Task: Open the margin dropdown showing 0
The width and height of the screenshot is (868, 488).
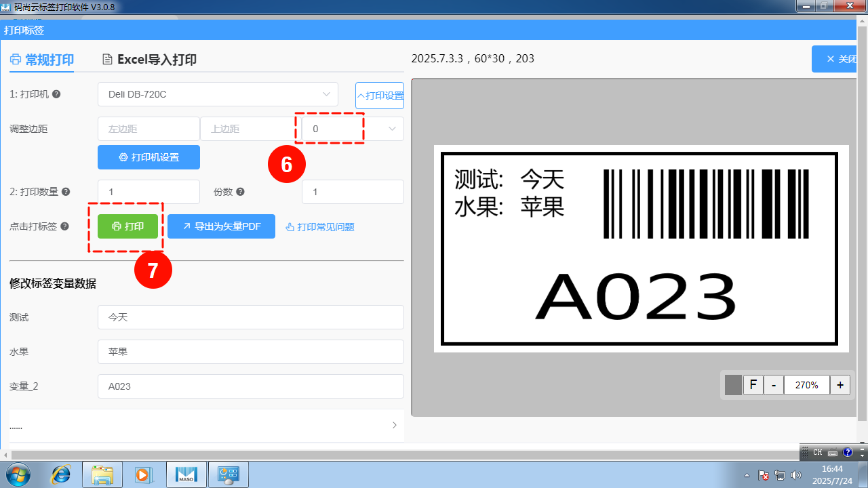Action: click(353, 129)
